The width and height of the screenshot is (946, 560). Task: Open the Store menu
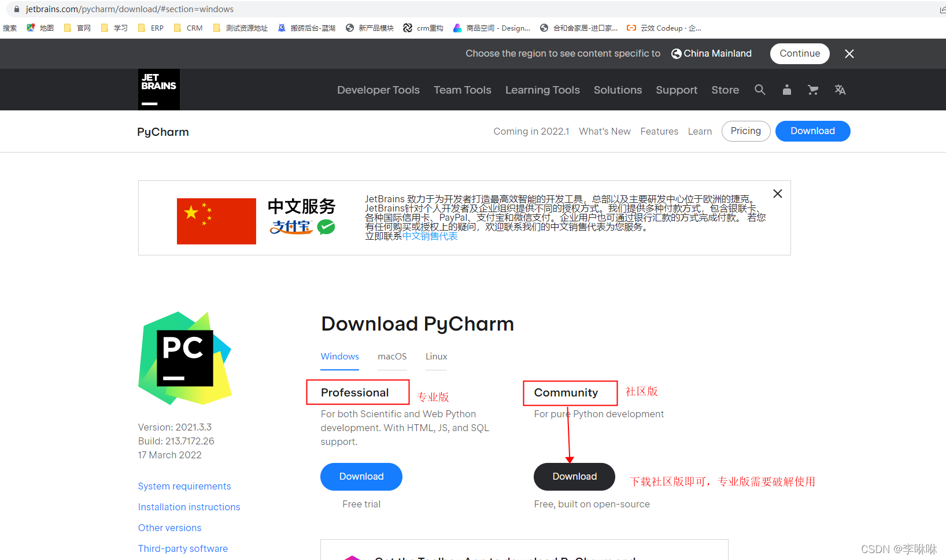(725, 90)
